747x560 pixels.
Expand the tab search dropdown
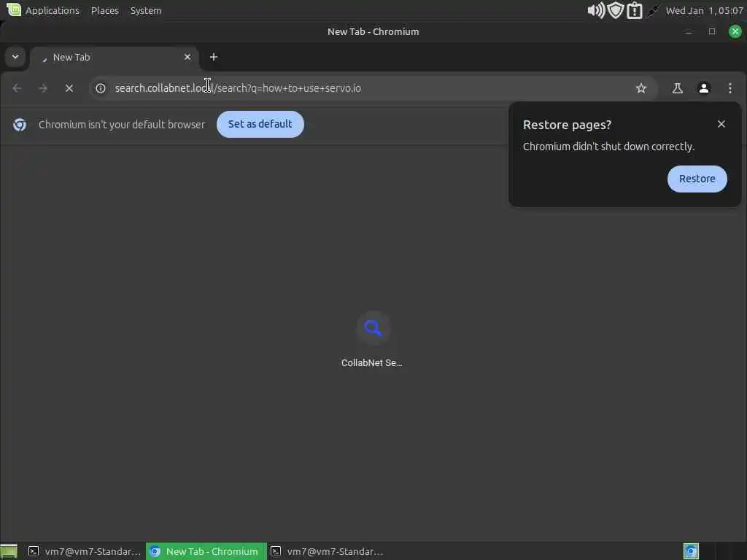[x=15, y=57]
